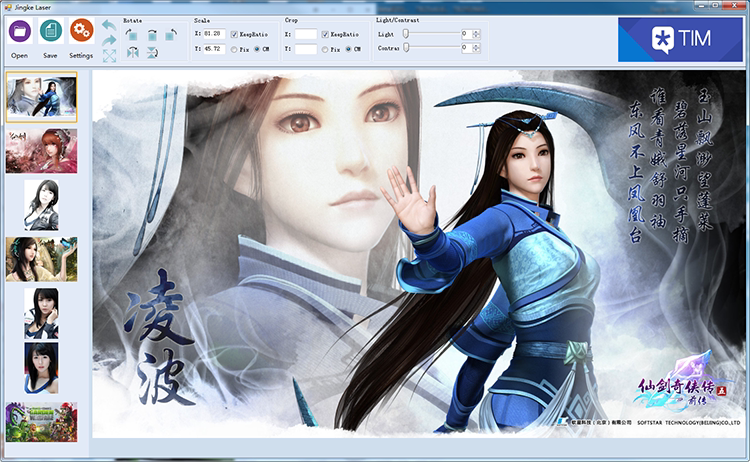This screenshot has height=462, width=750.
Task: Select the fifth thumbnail, girl in dark jacket
Action: click(42, 313)
